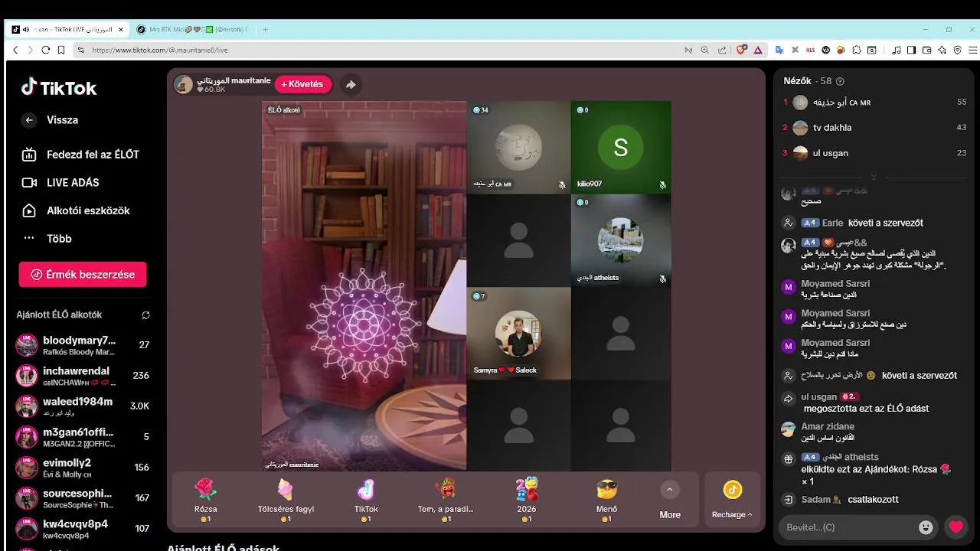Image resolution: width=980 pixels, height=551 pixels.
Task: Open the evimolly2 live creator
Action: (83, 468)
